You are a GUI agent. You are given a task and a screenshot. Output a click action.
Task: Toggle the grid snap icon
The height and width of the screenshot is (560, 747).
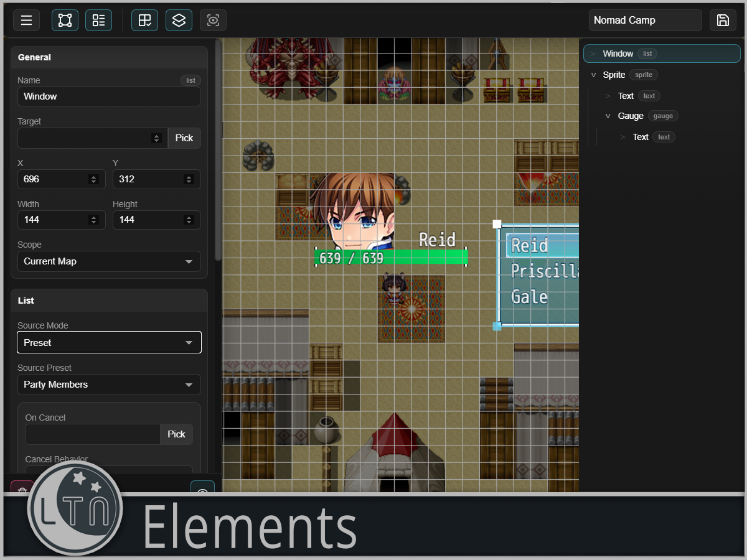(x=144, y=21)
